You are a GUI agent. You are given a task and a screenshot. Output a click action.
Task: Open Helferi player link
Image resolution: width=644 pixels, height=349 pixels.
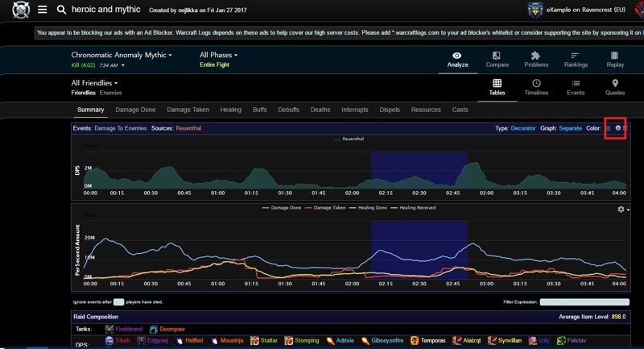194,340
